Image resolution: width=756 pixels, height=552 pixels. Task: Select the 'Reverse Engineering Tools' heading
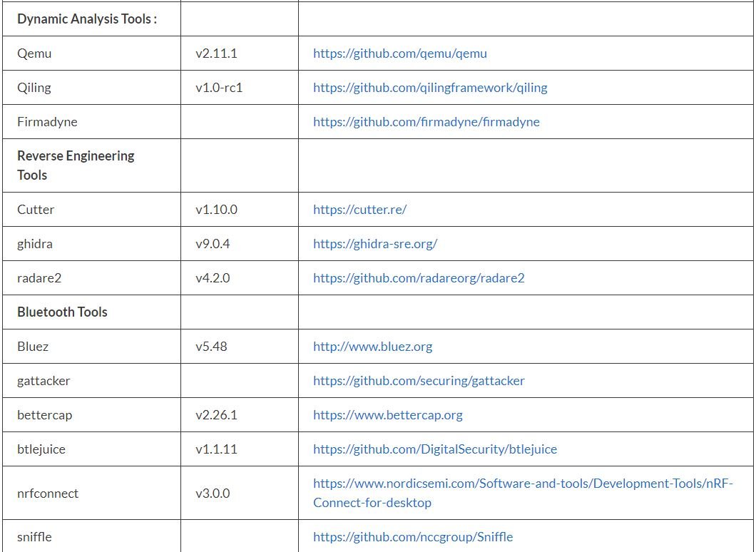(76, 165)
